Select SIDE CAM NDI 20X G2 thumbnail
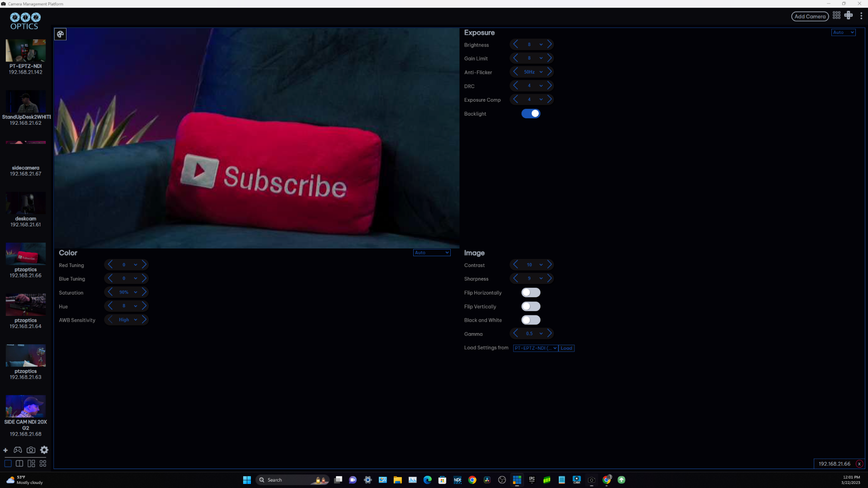 click(26, 406)
